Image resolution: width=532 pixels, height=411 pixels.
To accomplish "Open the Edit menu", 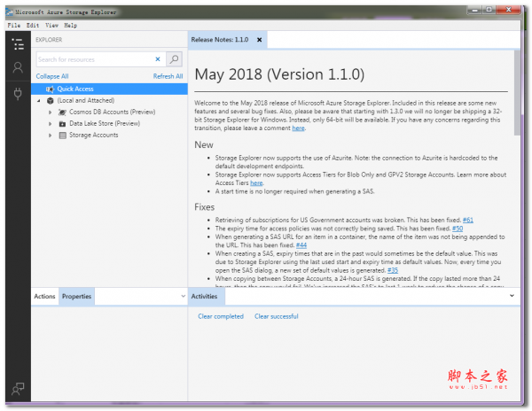I will pos(33,26).
